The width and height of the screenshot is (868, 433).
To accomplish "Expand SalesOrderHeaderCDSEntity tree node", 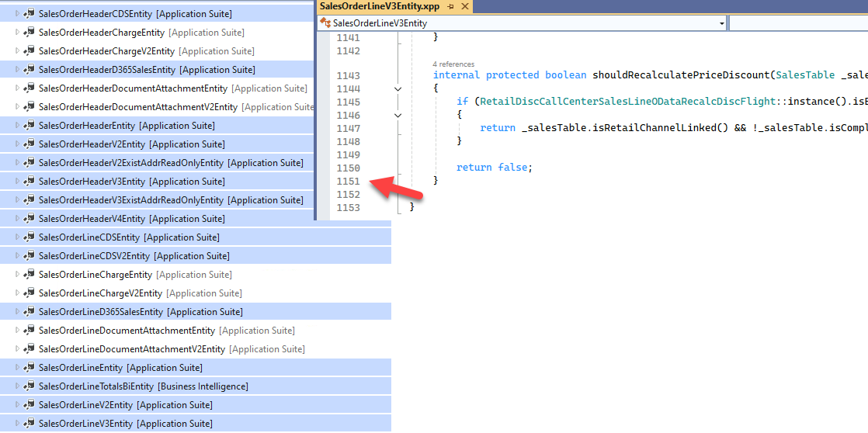I will (17, 13).
